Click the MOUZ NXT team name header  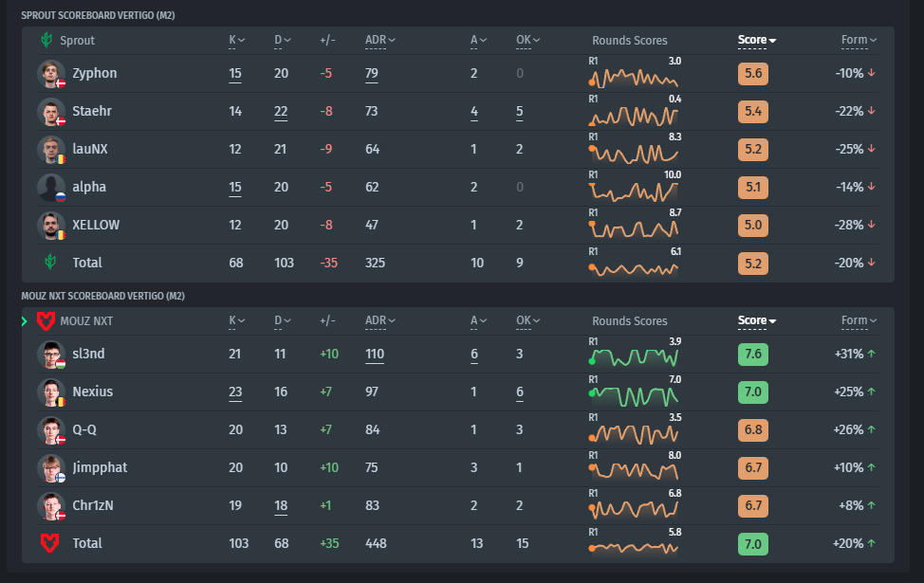(86, 321)
